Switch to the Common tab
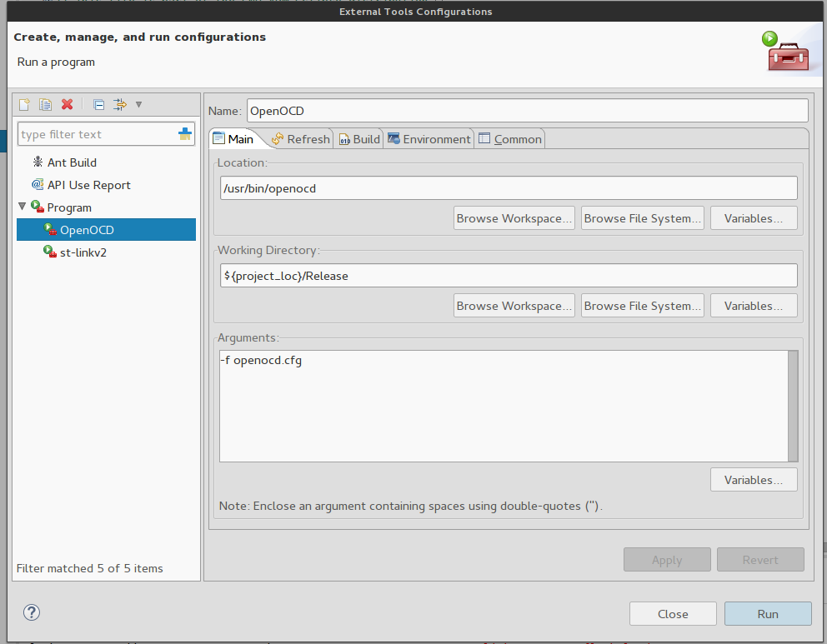This screenshot has height=644, width=827. [x=510, y=139]
